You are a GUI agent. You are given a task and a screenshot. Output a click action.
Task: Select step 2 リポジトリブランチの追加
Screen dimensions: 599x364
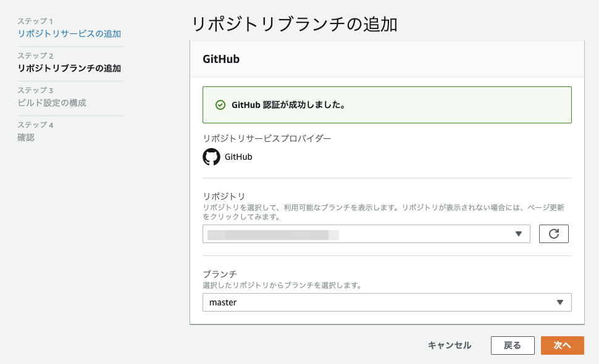pos(69,68)
